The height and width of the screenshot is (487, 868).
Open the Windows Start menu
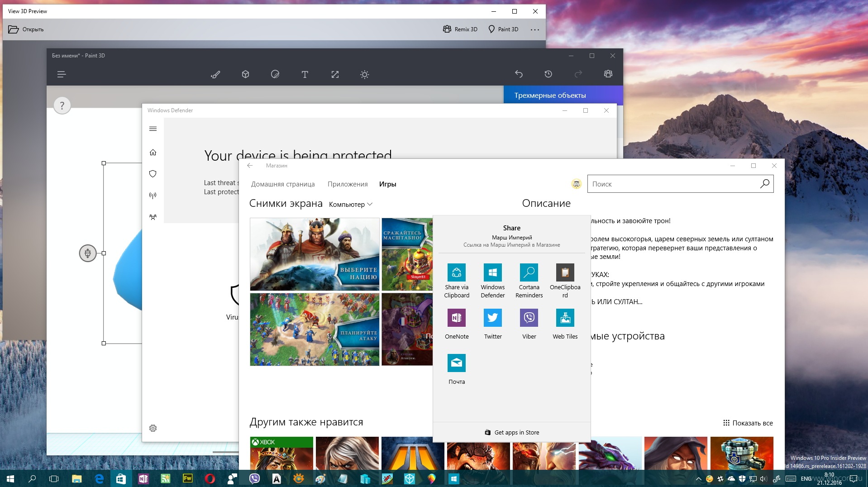10,478
